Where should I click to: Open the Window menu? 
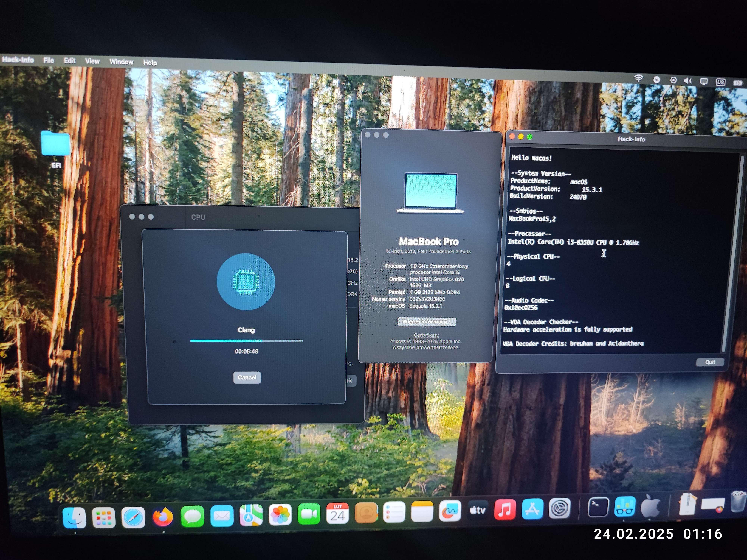[x=121, y=62]
